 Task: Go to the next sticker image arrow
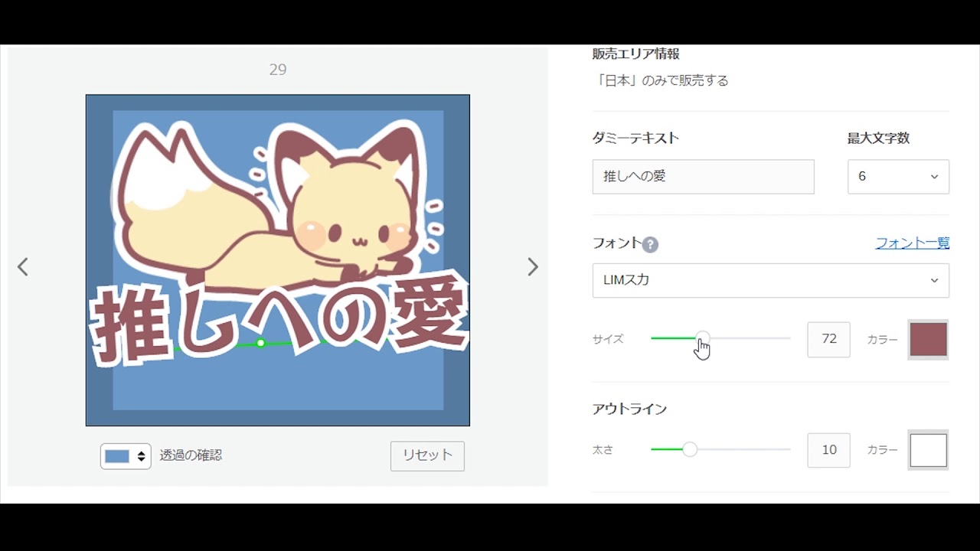pyautogui.click(x=533, y=266)
